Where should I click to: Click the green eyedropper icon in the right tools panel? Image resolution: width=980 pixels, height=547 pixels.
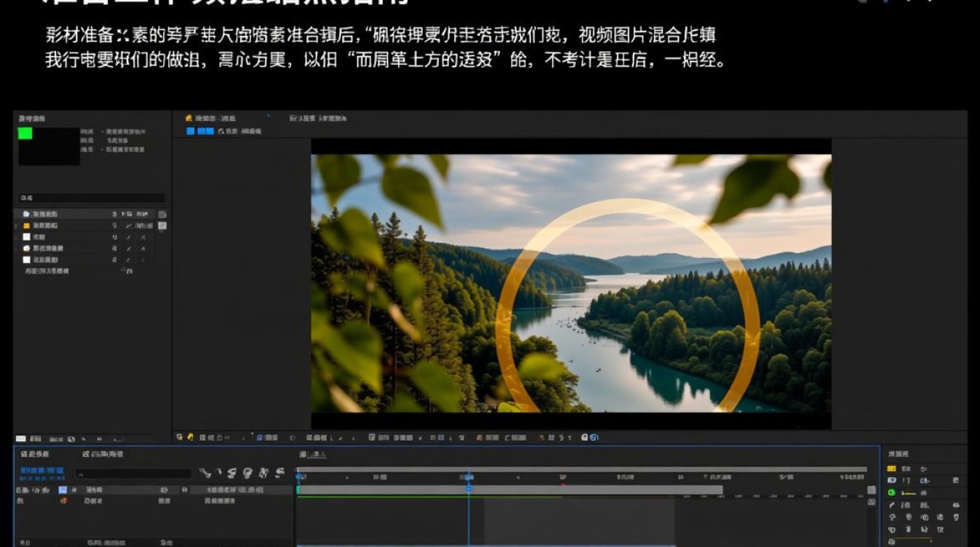(x=890, y=492)
